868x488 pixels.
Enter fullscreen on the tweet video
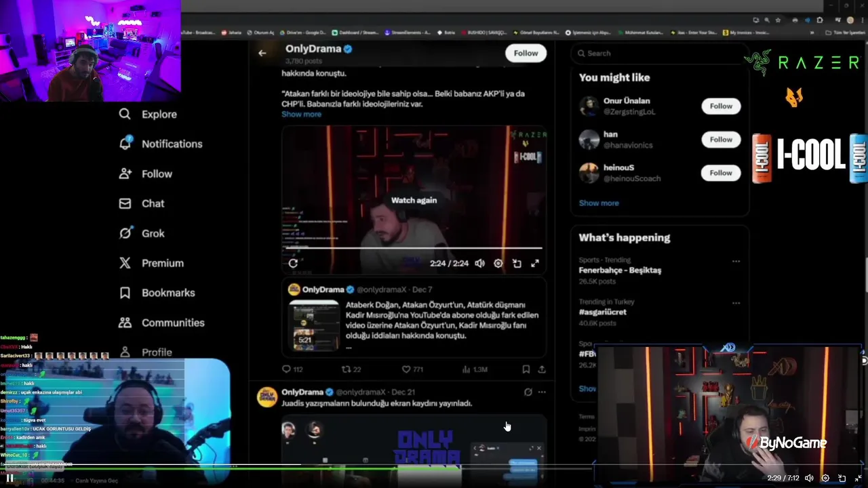coord(535,263)
